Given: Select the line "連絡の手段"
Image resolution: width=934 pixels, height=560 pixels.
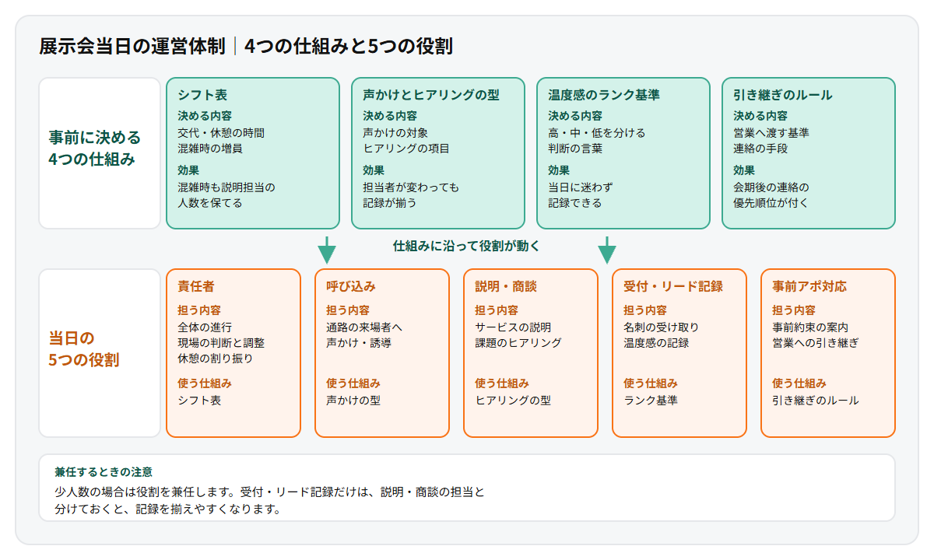Looking at the screenshot, I should coord(760,149).
